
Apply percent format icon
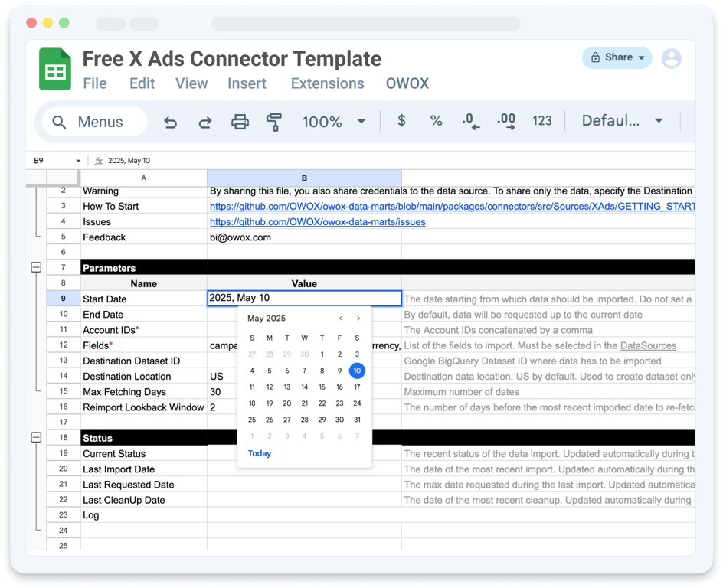point(437,121)
